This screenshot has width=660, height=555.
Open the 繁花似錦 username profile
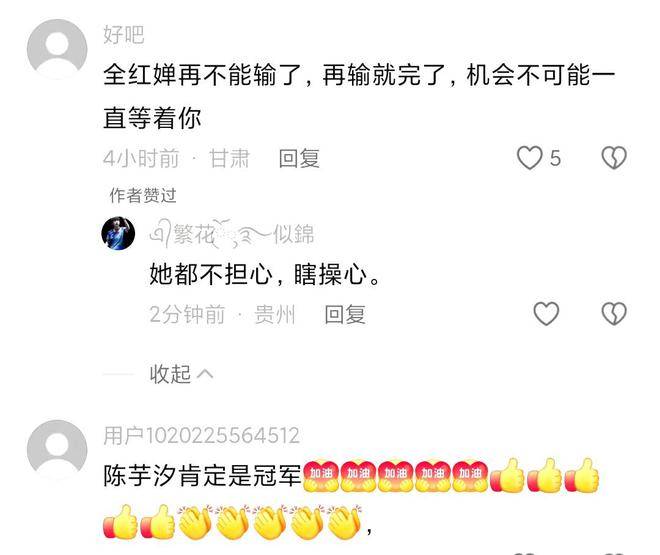point(232,234)
